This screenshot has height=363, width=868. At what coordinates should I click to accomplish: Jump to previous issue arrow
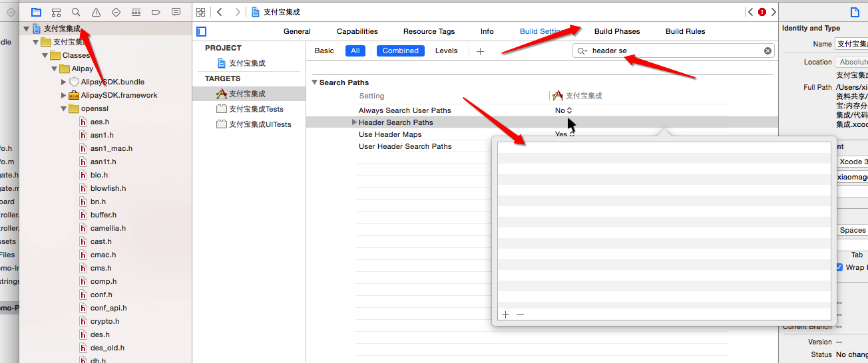click(751, 12)
